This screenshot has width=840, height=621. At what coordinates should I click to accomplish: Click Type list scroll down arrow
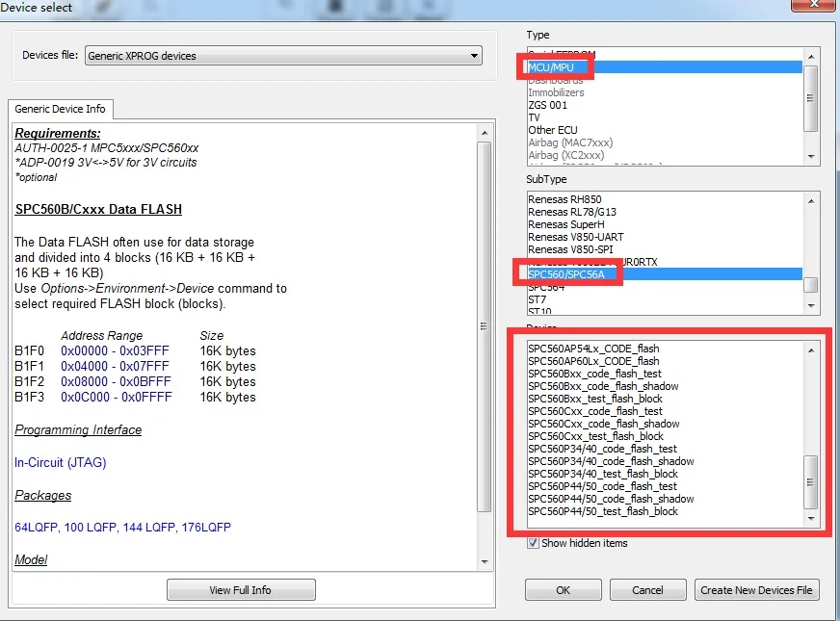[811, 156]
